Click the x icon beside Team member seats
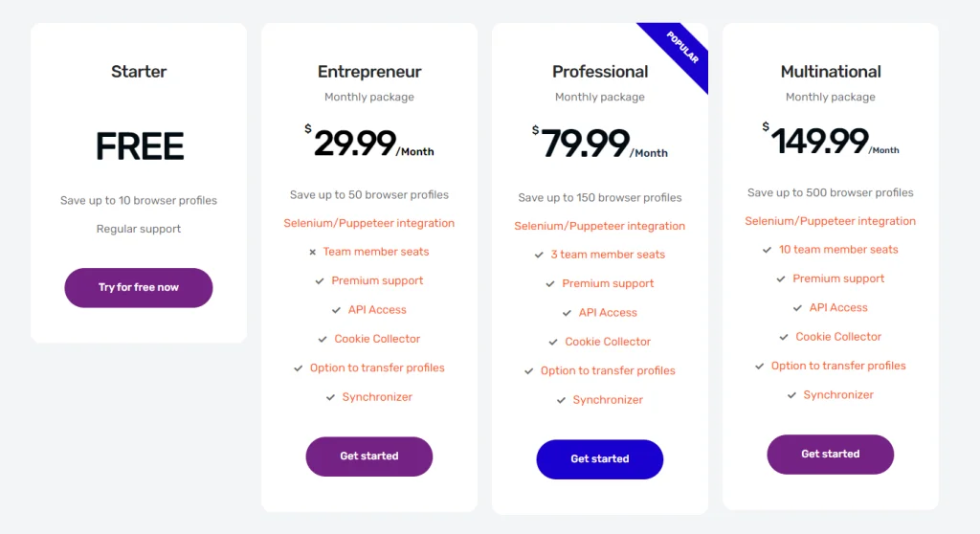This screenshot has height=534, width=980. (x=312, y=253)
